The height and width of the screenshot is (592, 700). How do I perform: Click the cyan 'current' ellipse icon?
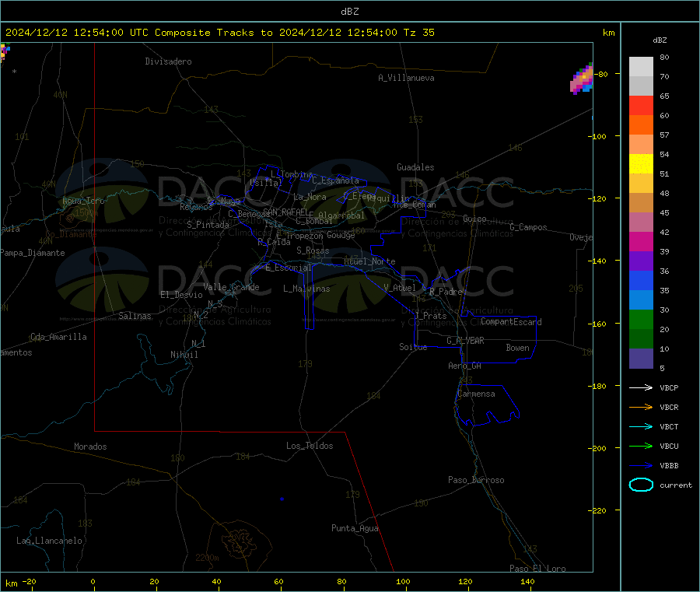point(641,485)
